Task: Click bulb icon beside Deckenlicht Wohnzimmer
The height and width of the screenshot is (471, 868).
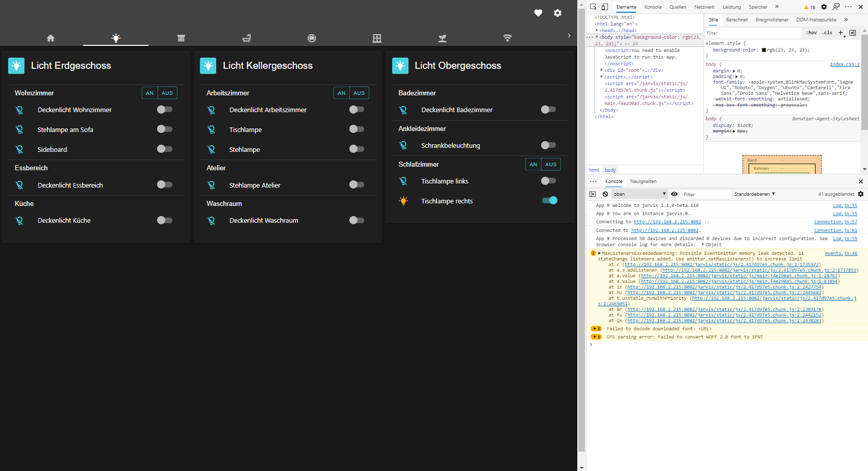Action: point(19,110)
